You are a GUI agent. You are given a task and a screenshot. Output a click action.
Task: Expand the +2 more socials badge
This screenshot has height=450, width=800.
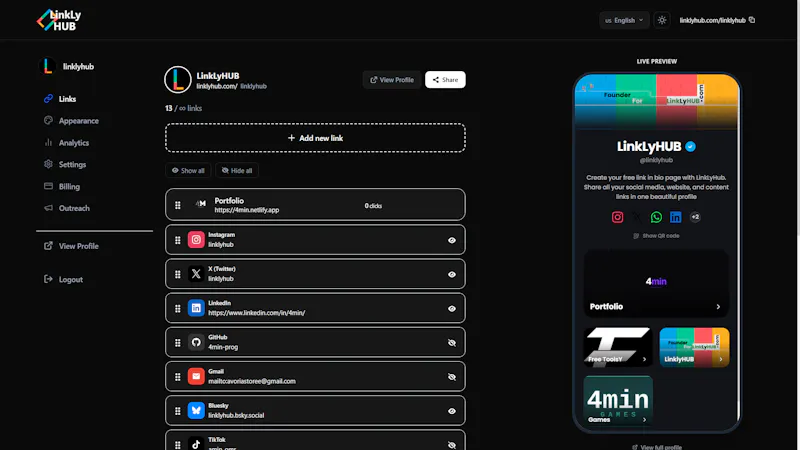pyautogui.click(x=695, y=217)
